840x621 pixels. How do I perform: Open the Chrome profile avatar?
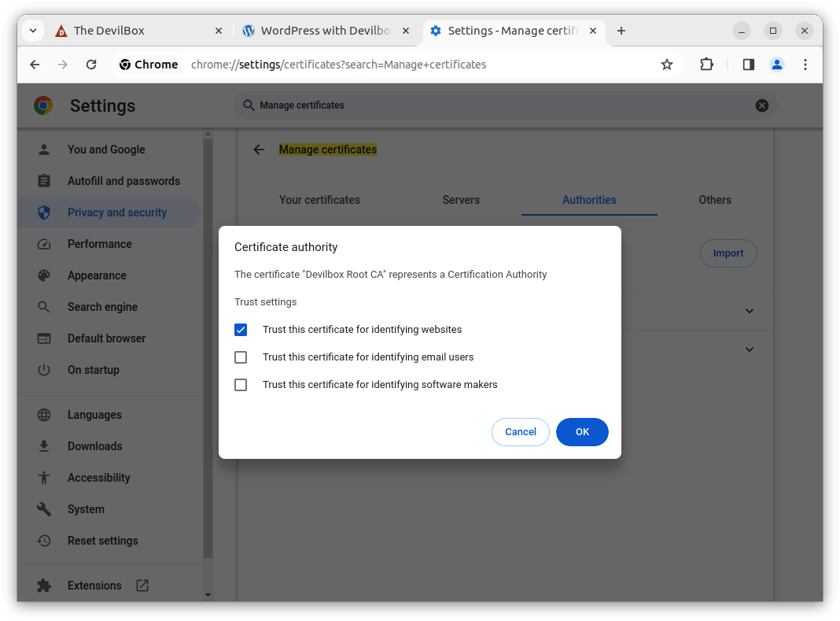point(776,65)
